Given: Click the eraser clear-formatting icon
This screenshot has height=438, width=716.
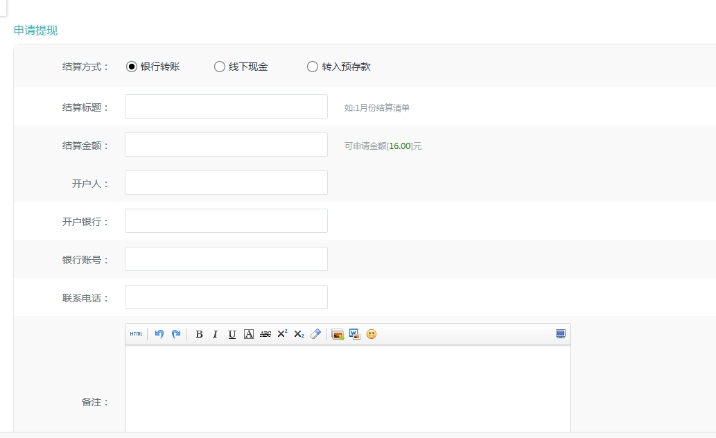Looking at the screenshot, I should coord(315,334).
